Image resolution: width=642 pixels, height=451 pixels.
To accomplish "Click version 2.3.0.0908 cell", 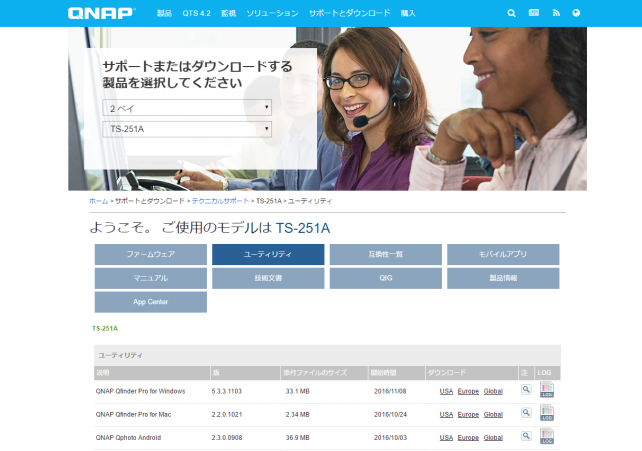I will coord(227,438).
